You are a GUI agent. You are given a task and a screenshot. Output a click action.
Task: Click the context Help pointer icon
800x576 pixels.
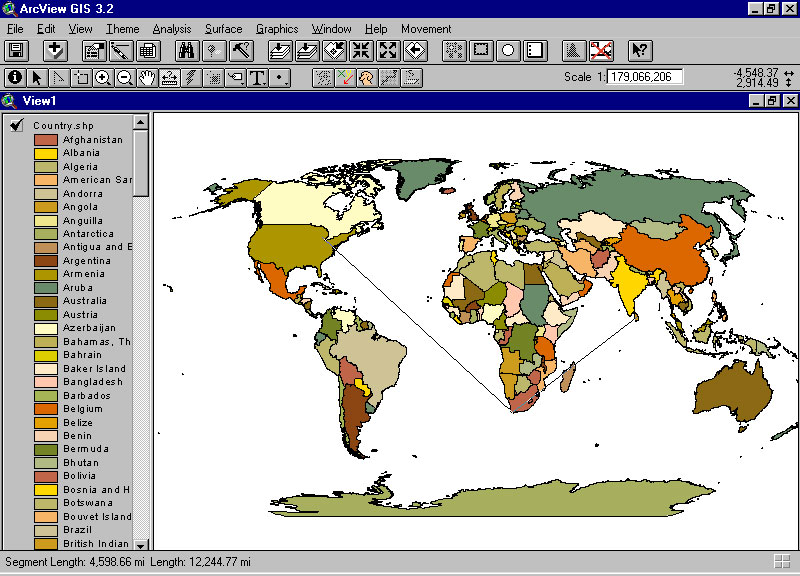[641, 50]
